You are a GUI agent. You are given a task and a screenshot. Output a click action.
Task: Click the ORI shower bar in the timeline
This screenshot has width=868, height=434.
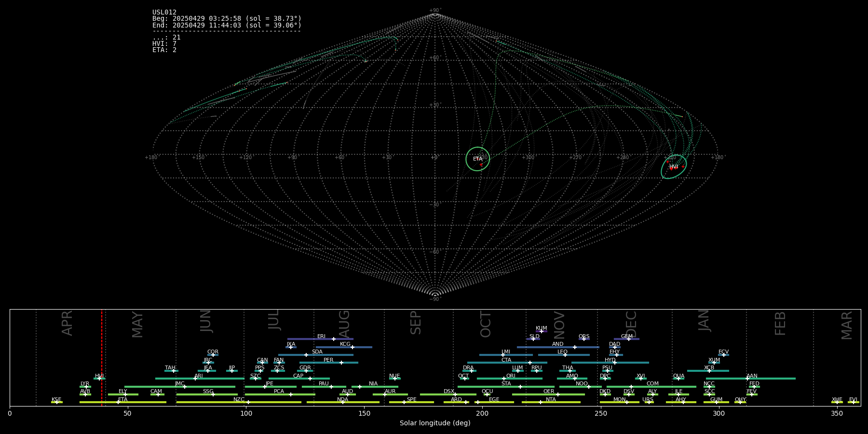tap(510, 379)
